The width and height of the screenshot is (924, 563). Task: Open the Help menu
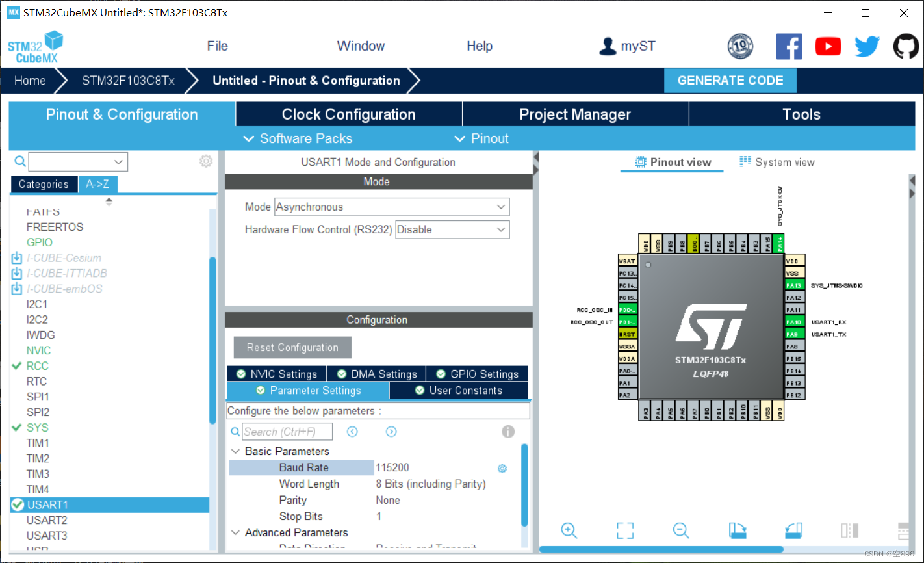click(480, 46)
